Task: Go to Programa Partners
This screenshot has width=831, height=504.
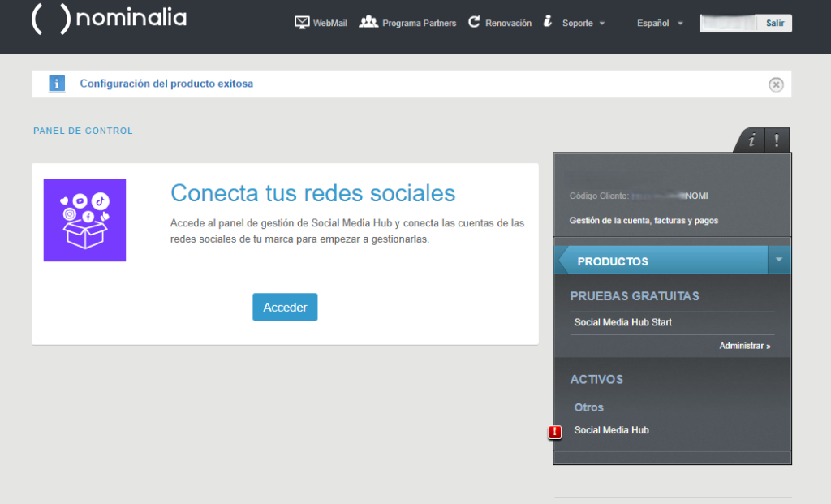Action: (x=420, y=24)
